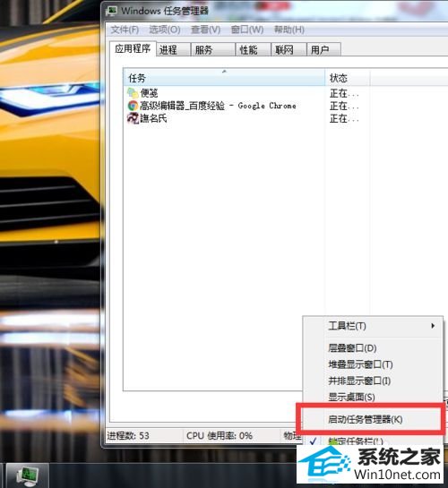Sort by the 状态 column header
The image size is (448, 488).
tap(348, 78)
